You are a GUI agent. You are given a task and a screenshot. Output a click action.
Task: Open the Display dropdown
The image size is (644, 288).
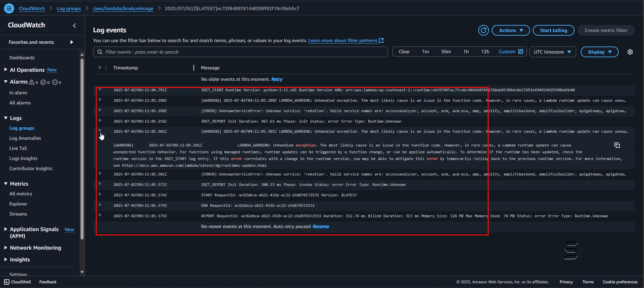coord(600,52)
